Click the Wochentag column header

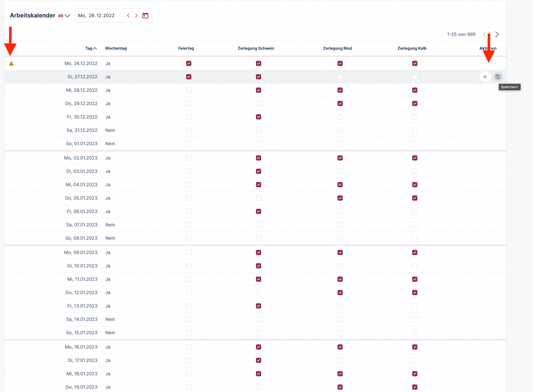click(x=116, y=48)
